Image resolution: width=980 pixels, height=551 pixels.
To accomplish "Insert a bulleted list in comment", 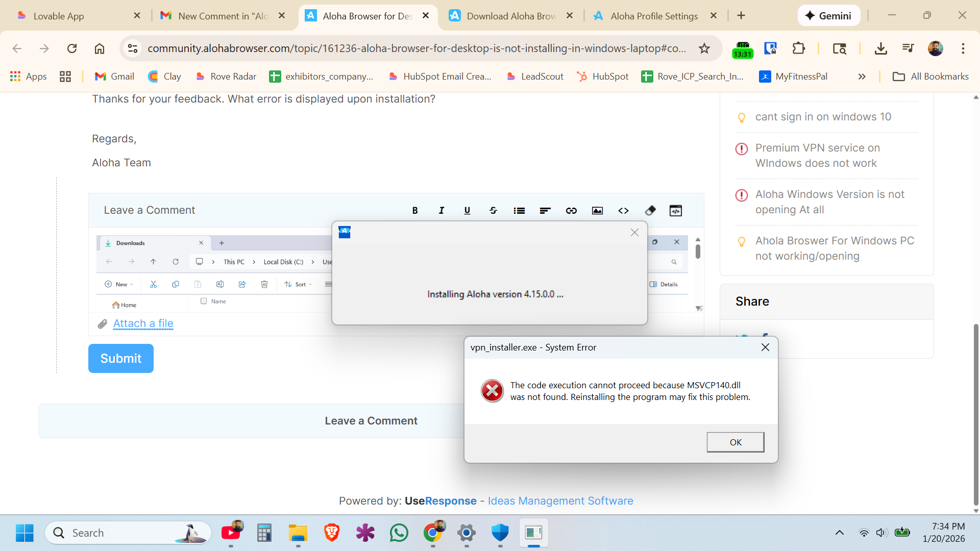I will point(519,211).
